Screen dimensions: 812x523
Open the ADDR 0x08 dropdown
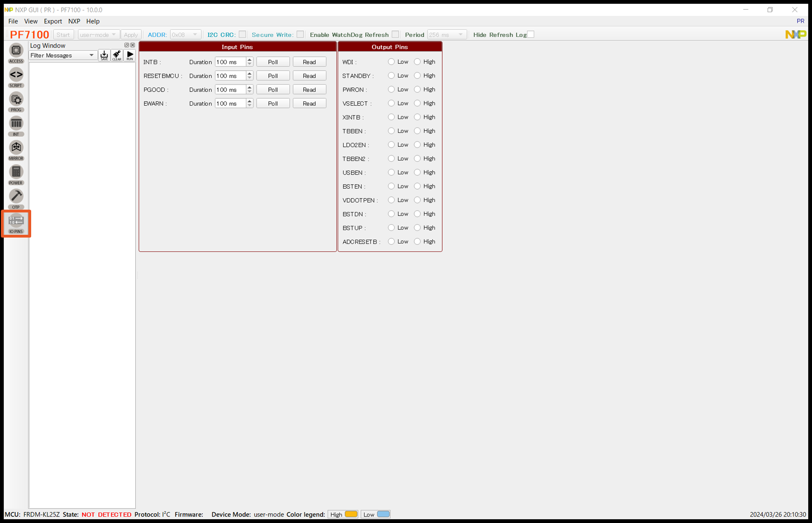pyautogui.click(x=185, y=35)
